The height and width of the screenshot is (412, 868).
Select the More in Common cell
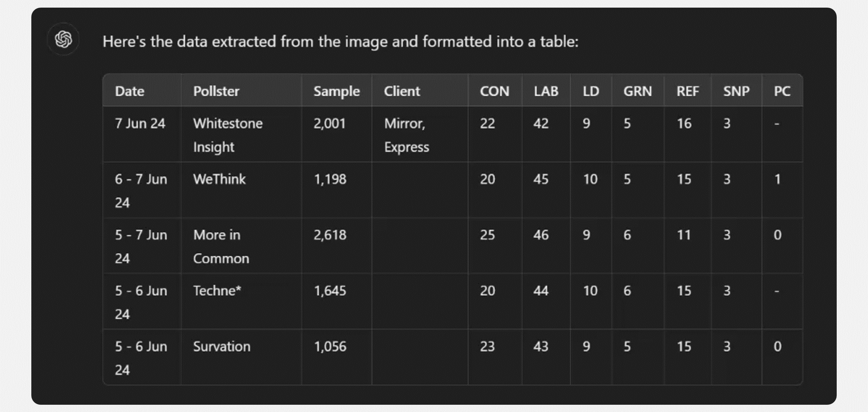pos(221,246)
